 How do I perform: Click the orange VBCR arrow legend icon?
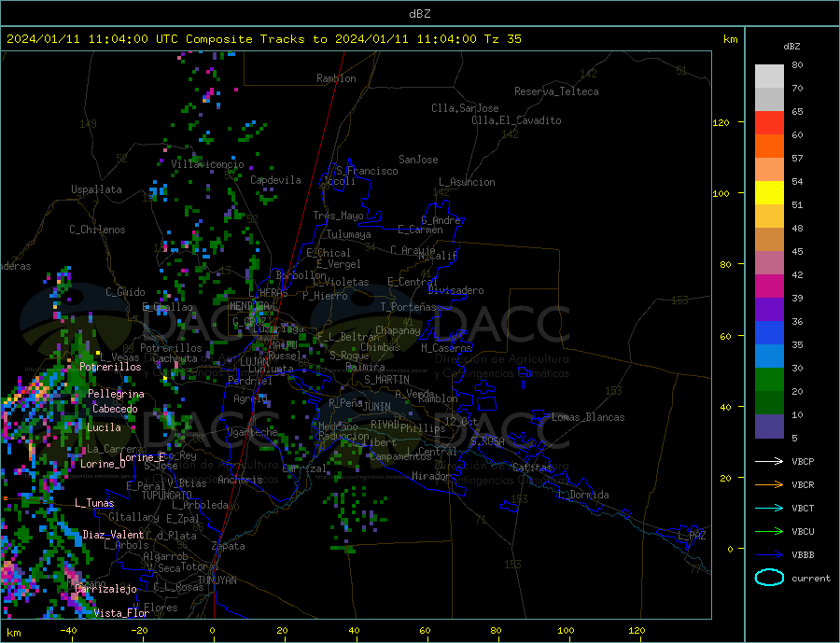(x=769, y=485)
